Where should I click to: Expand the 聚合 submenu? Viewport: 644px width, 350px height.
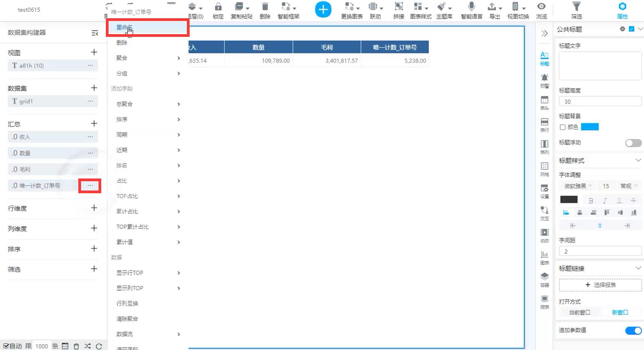coord(148,58)
